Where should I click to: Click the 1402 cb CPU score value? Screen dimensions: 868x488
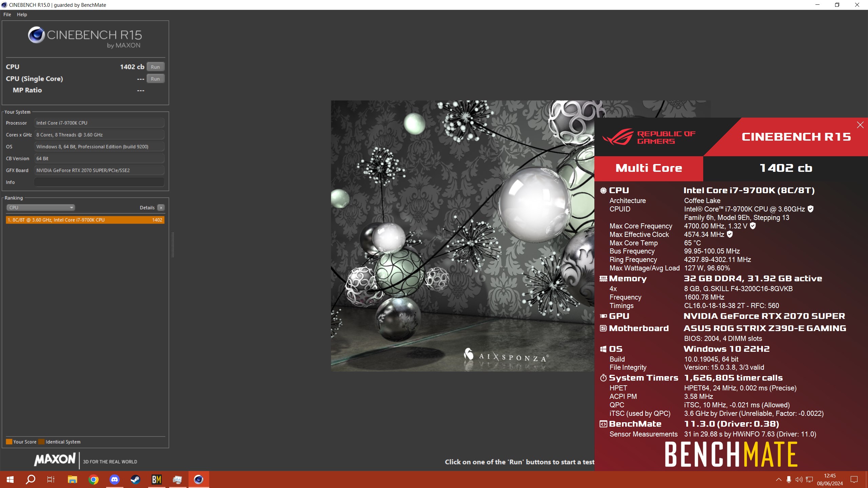coord(132,67)
